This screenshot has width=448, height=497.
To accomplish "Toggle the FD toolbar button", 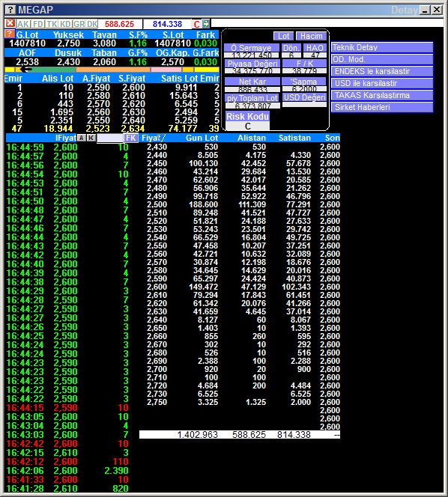I will click(38, 24).
